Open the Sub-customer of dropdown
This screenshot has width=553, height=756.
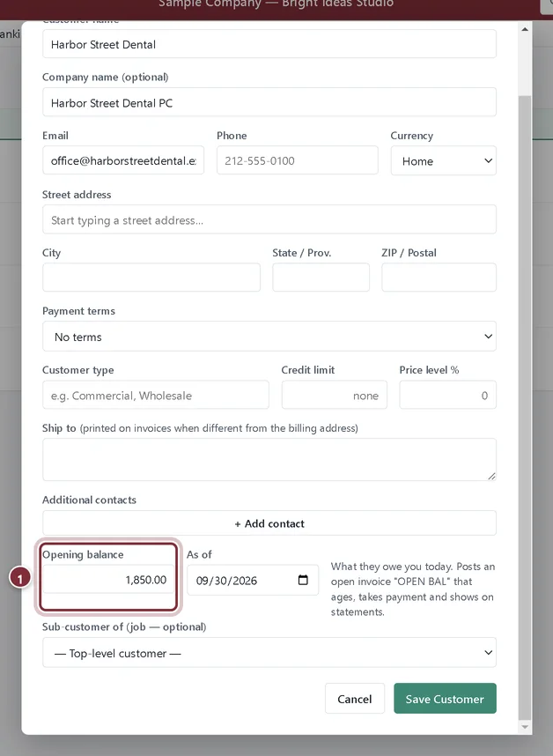(269, 653)
